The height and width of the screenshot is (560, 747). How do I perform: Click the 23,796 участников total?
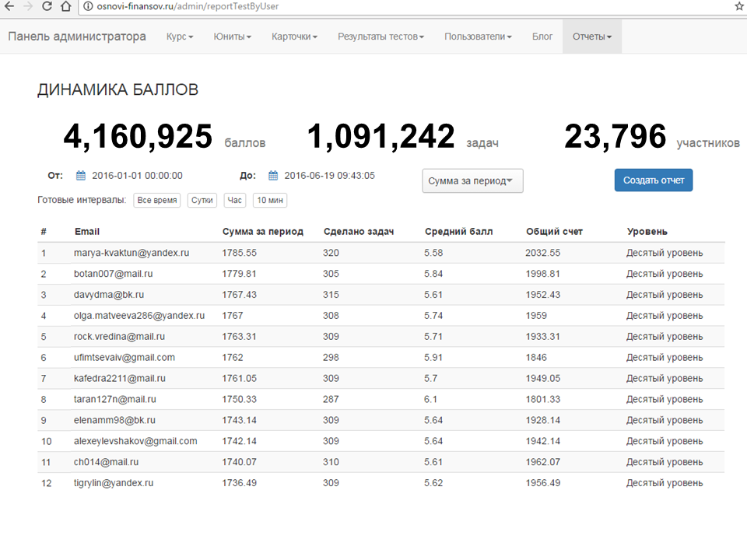click(x=652, y=137)
